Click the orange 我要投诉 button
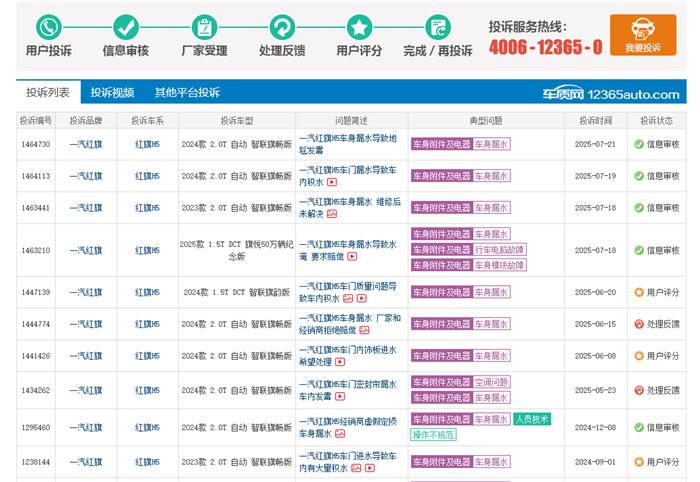700x482 pixels. click(642, 34)
